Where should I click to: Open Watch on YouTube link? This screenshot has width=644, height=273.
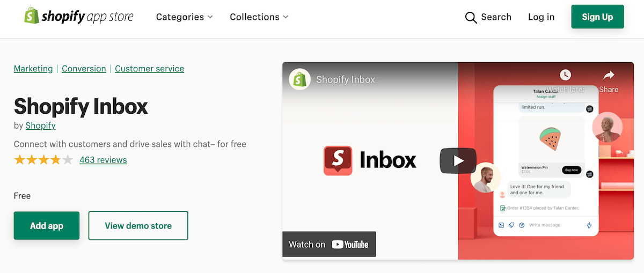[x=329, y=245]
